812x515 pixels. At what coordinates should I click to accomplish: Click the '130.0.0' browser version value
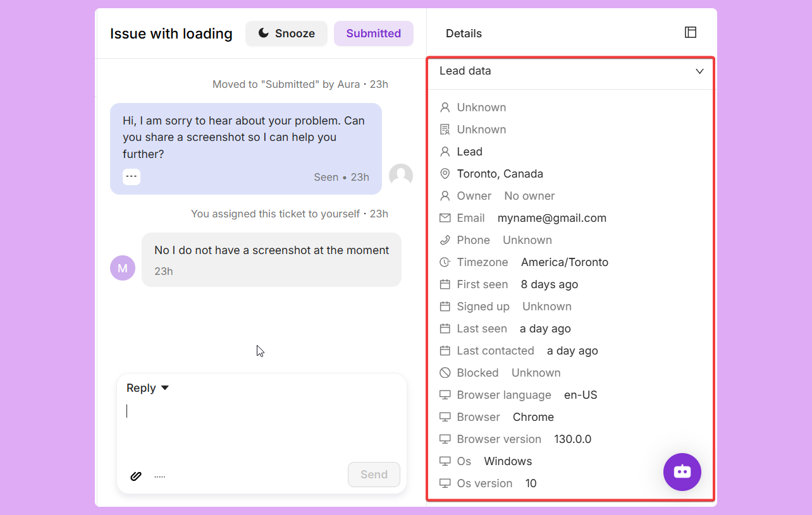tap(573, 439)
